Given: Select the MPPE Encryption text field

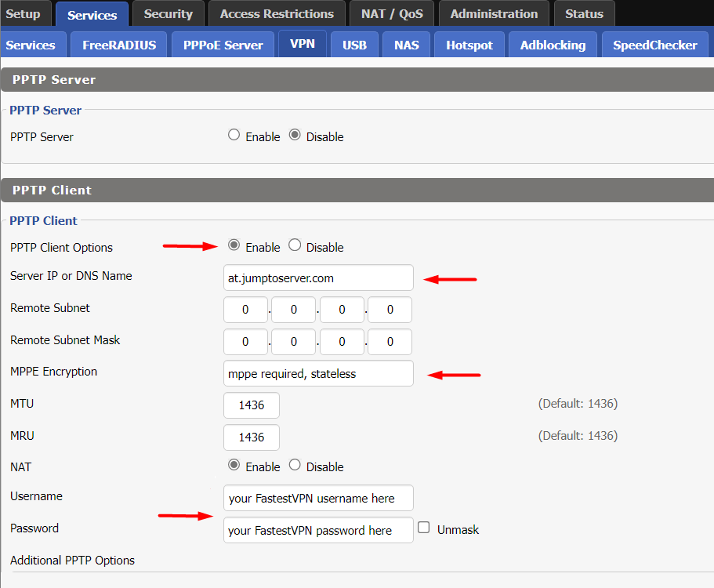Looking at the screenshot, I should coord(318,373).
